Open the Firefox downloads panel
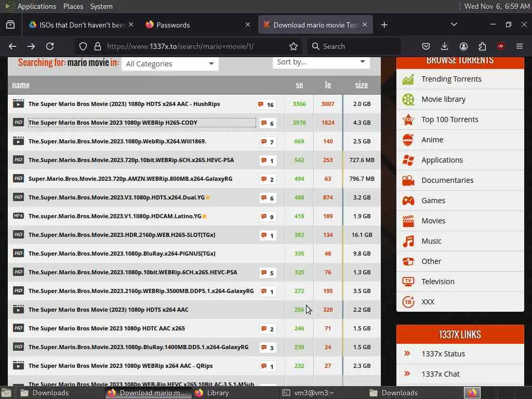Screen dimensions: 532x399 445,46
